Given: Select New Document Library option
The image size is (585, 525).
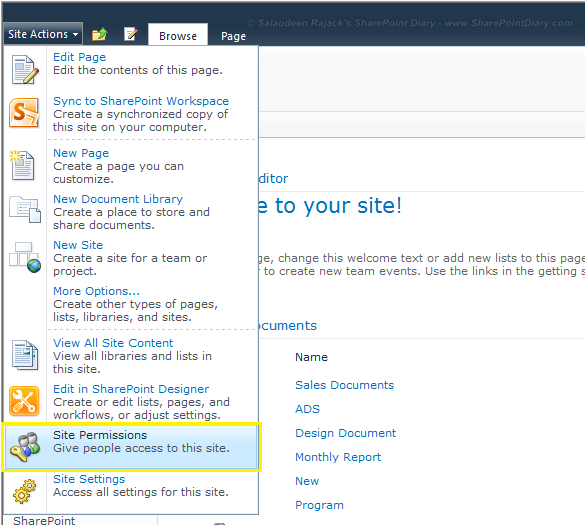Looking at the screenshot, I should tap(118, 199).
